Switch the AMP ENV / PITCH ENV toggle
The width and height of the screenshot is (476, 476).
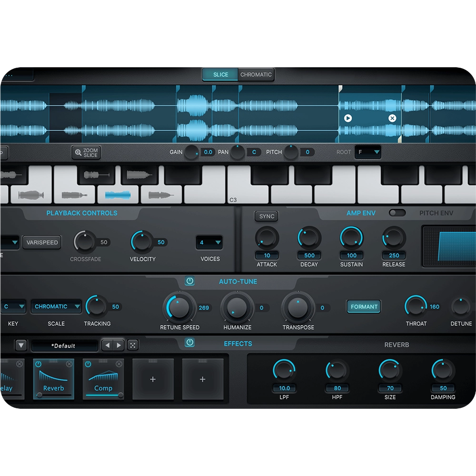[x=397, y=213]
